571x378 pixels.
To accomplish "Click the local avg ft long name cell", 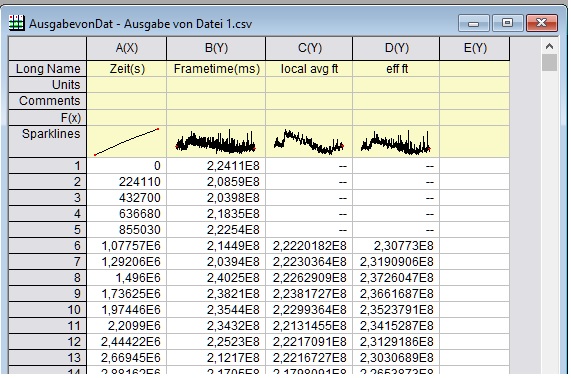I will pos(309,68).
